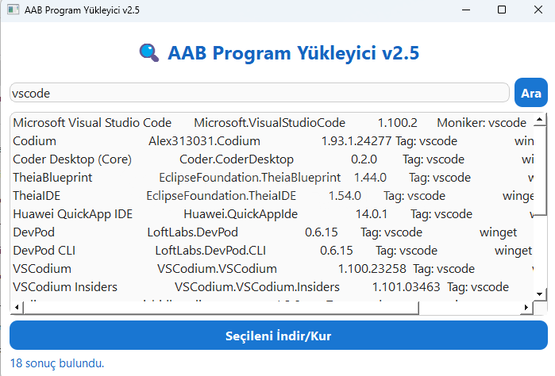The height and width of the screenshot is (376, 555).
Task: Select the Codium result row
Action: click(x=273, y=141)
